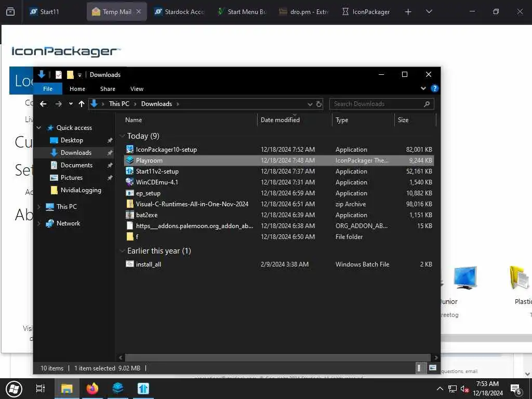Switch to the View ribbon tab
Screen dimensions: 532x399
pos(137,88)
